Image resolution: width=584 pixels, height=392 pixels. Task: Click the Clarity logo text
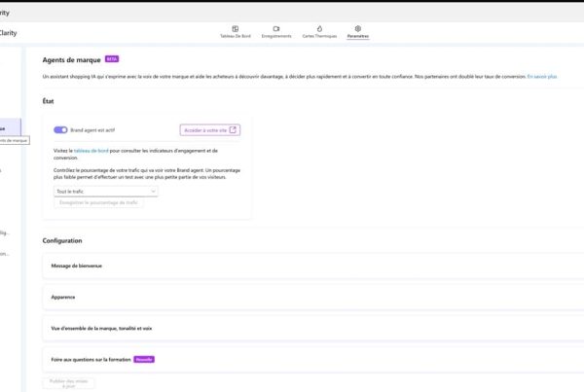click(8, 33)
